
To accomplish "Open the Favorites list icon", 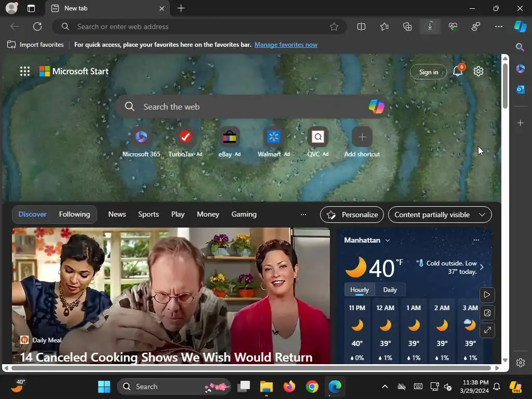I will [x=384, y=26].
